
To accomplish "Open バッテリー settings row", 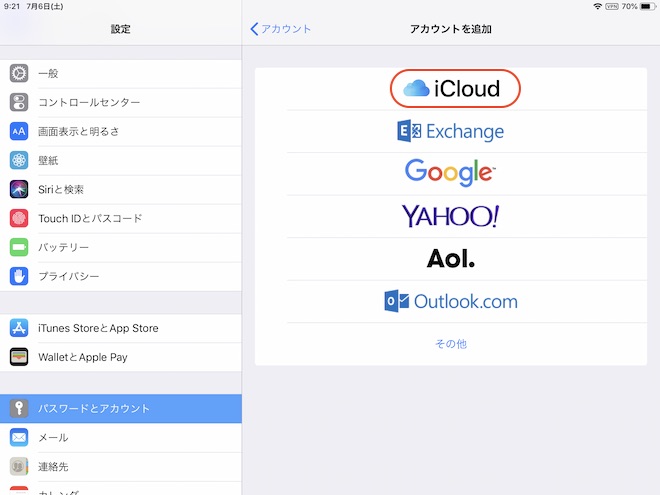I will tap(121, 247).
